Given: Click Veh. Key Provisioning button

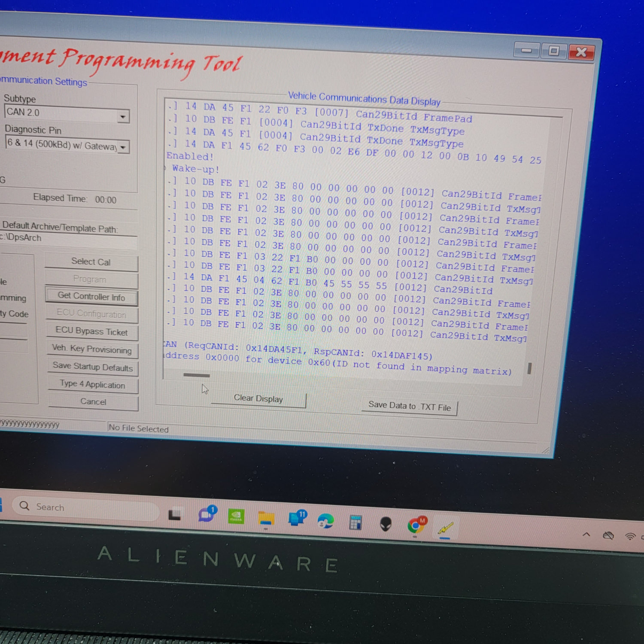Looking at the screenshot, I should [x=92, y=349].
